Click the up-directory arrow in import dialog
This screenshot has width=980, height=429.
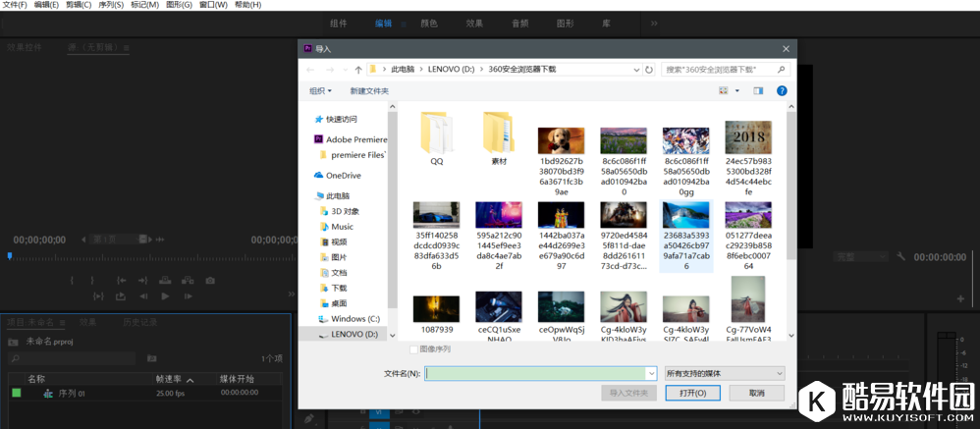[x=358, y=70]
